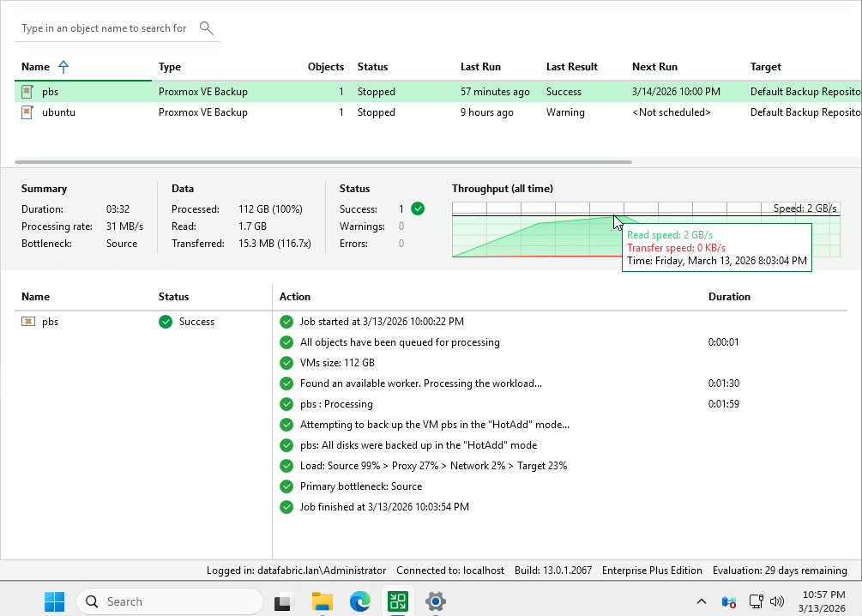Click the Action column header
The height and width of the screenshot is (616, 862).
click(x=295, y=297)
